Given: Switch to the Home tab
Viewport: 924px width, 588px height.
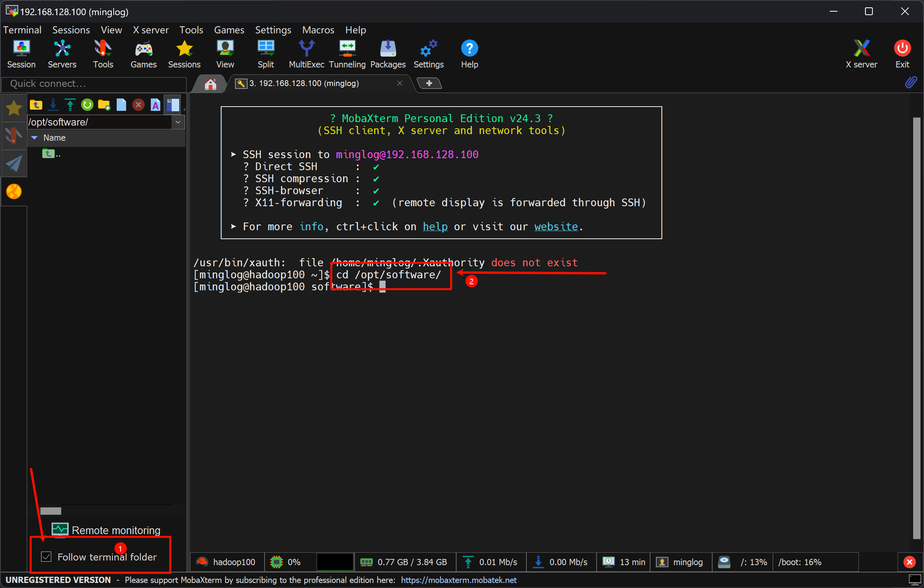Looking at the screenshot, I should click(210, 84).
